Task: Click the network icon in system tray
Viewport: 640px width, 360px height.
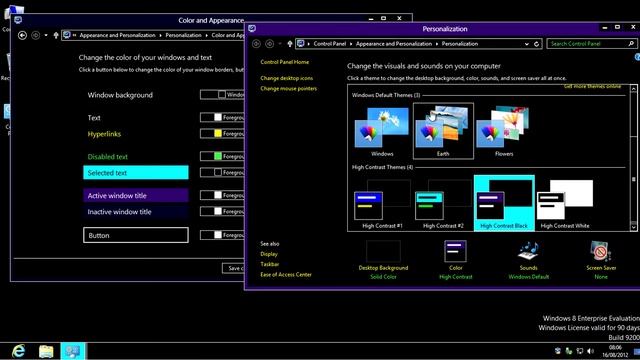Action: (x=580, y=351)
